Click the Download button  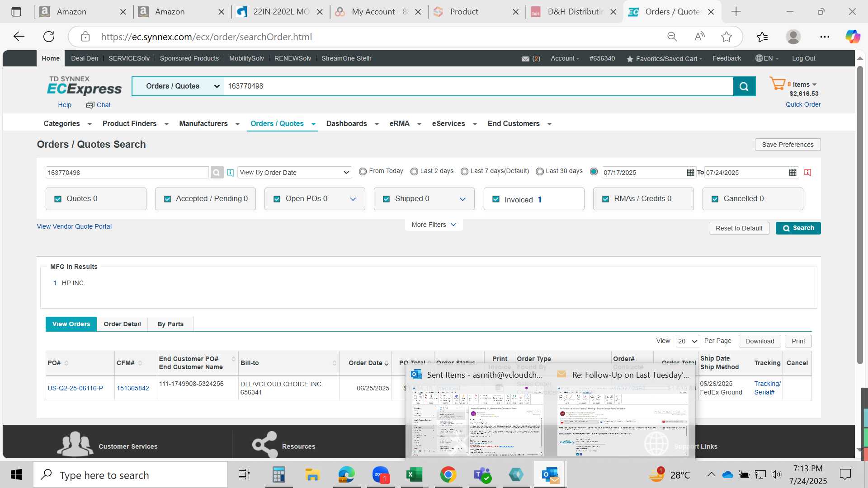pyautogui.click(x=759, y=341)
